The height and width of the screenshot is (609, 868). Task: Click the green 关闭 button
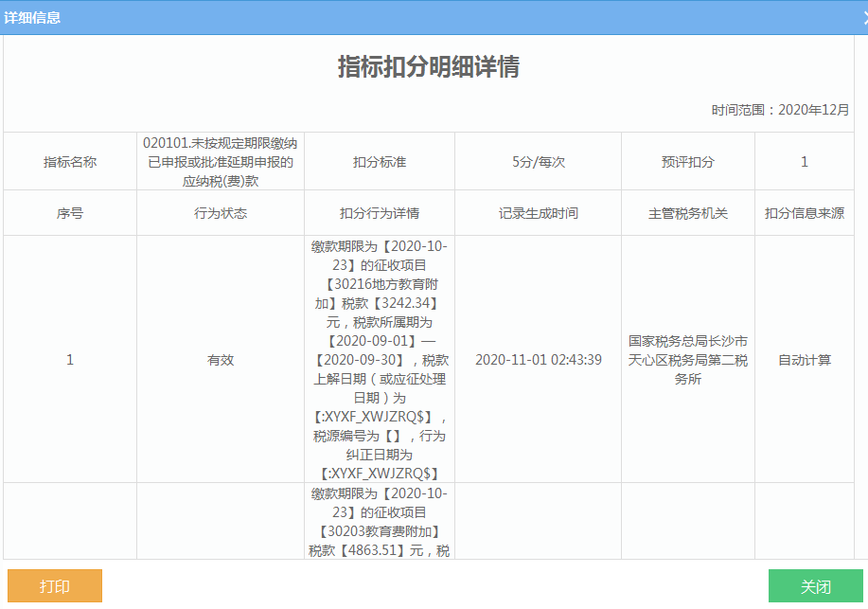815,585
